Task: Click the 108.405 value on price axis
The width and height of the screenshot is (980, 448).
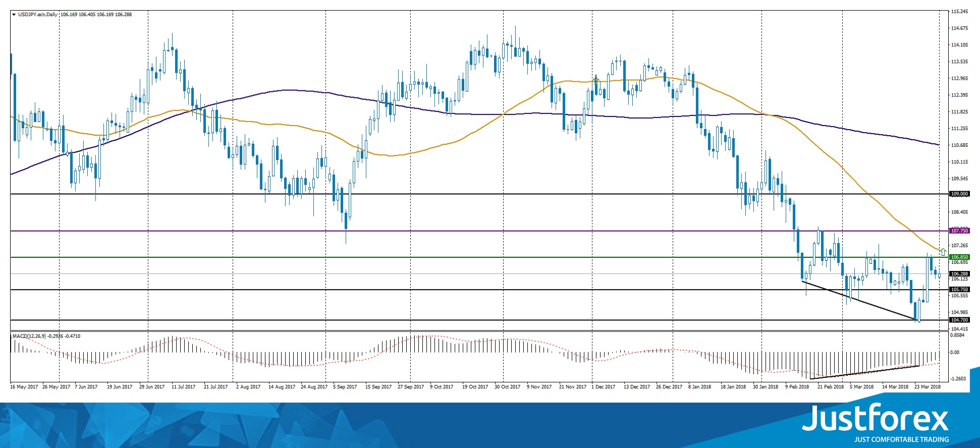Action: pyautogui.click(x=959, y=212)
